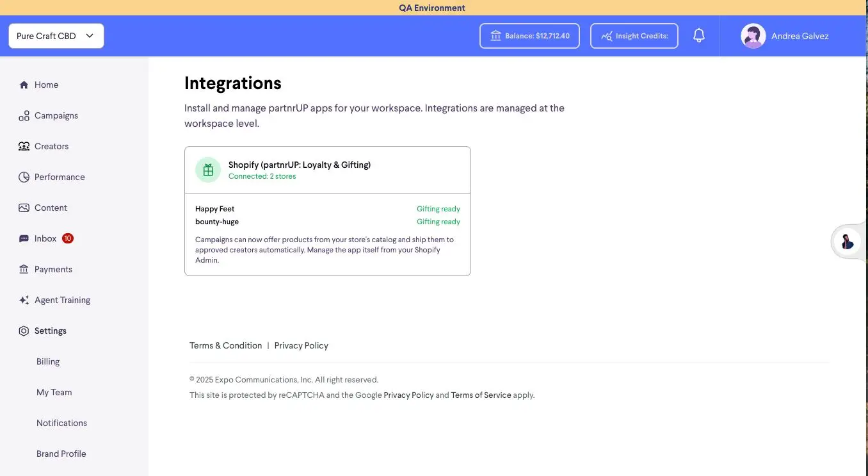This screenshot has width=868, height=476.
Task: Select the bounty-huge store row
Action: point(328,222)
